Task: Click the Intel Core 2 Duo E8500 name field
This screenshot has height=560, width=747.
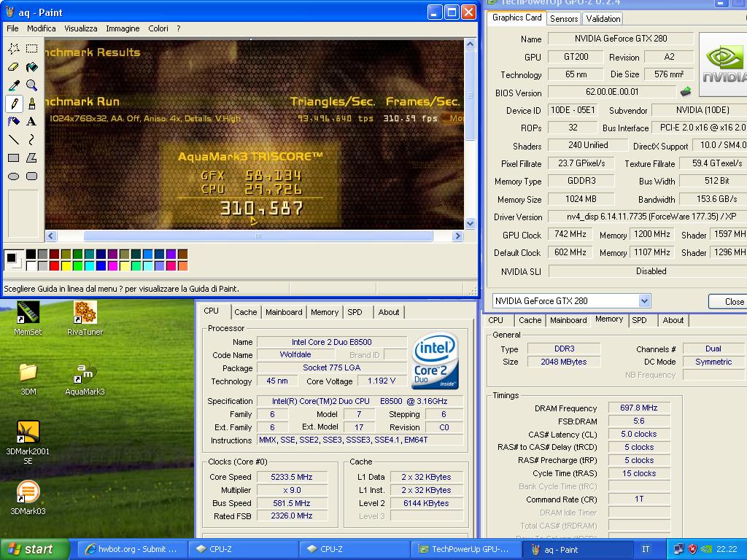Action: point(332,342)
